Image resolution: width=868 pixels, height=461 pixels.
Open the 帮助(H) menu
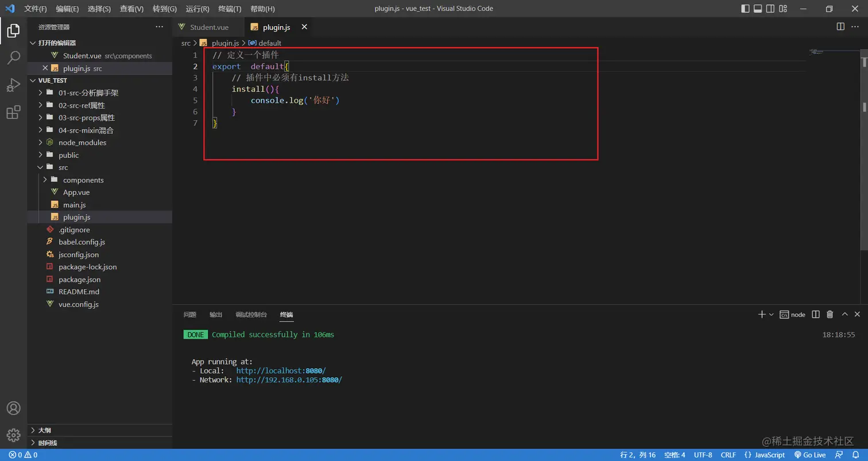pyautogui.click(x=262, y=9)
